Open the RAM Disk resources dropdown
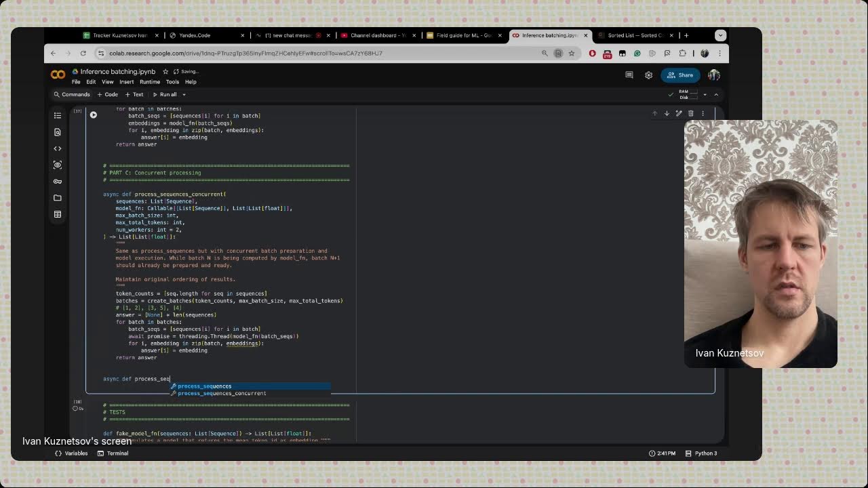Screen dimensions: 868x488 [705, 94]
